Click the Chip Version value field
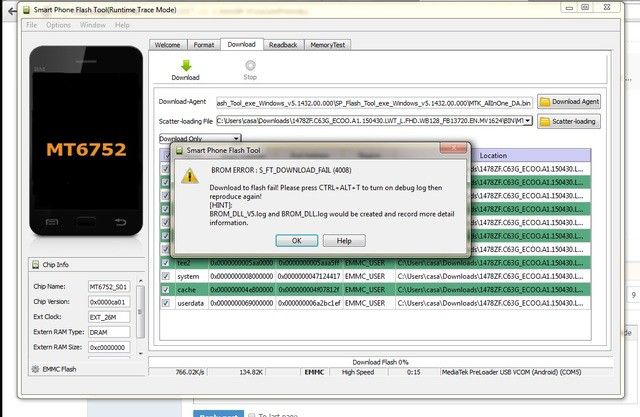Screen dimensions: 640x417 point(109,302)
